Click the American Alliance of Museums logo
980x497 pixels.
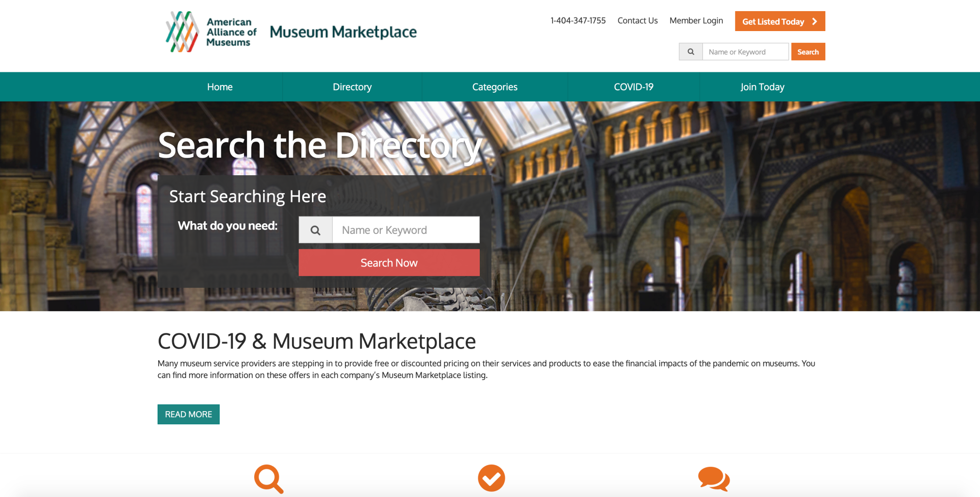pyautogui.click(x=212, y=32)
